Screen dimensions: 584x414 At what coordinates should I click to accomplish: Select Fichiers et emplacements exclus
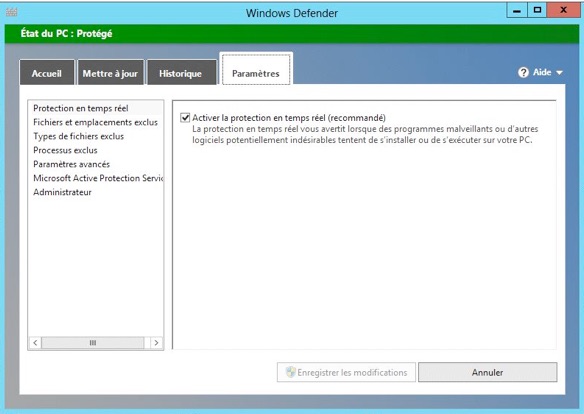pyautogui.click(x=95, y=122)
